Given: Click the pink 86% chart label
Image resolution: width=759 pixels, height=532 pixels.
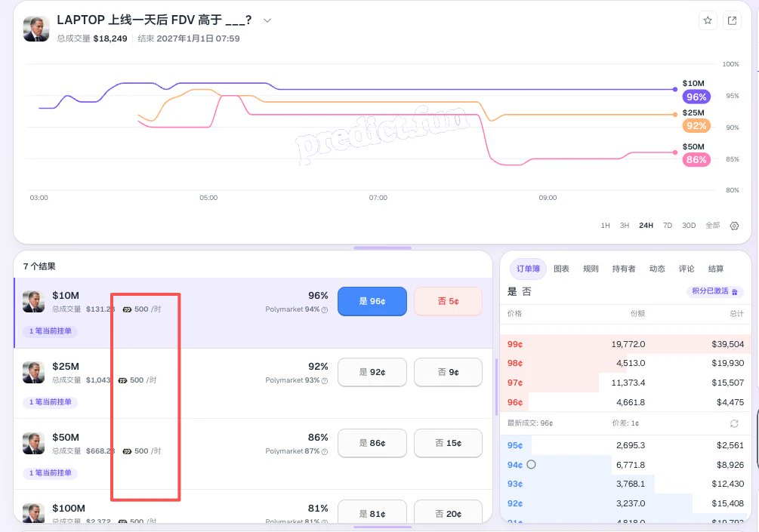Looking at the screenshot, I should [x=696, y=160].
